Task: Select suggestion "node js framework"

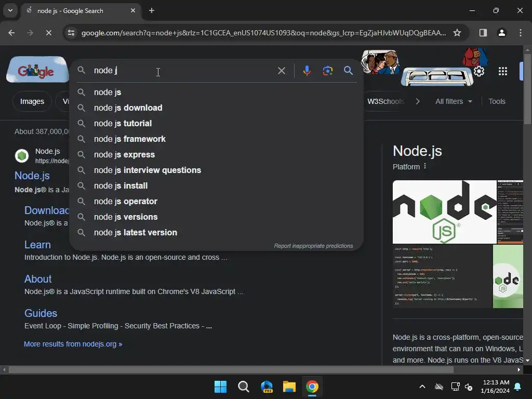Action: tap(216, 139)
